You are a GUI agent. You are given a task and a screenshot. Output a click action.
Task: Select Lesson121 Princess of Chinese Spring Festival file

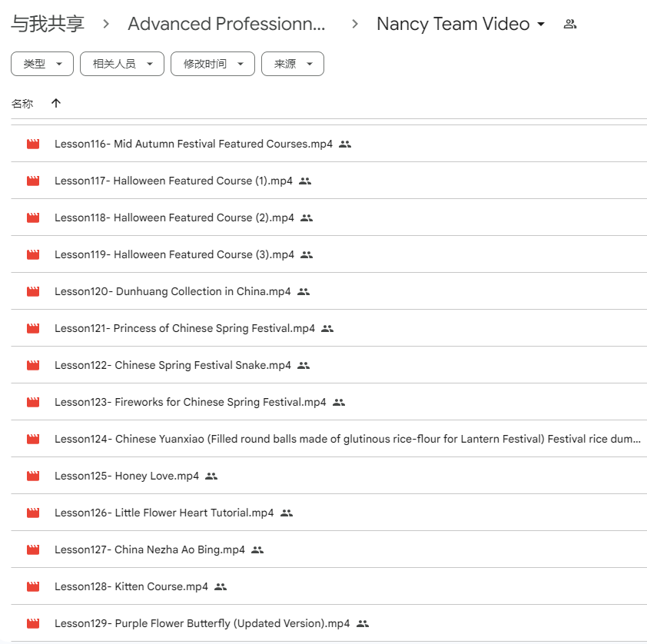(x=184, y=328)
